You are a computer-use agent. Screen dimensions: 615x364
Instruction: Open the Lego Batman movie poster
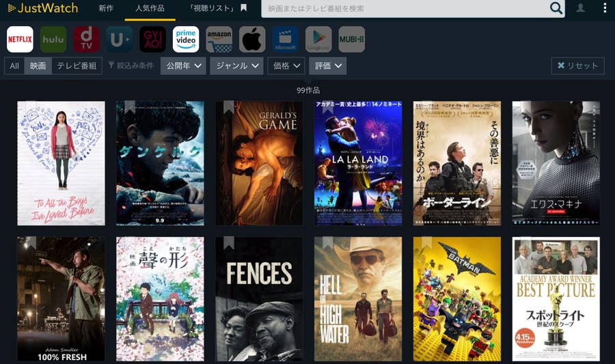[x=457, y=299]
